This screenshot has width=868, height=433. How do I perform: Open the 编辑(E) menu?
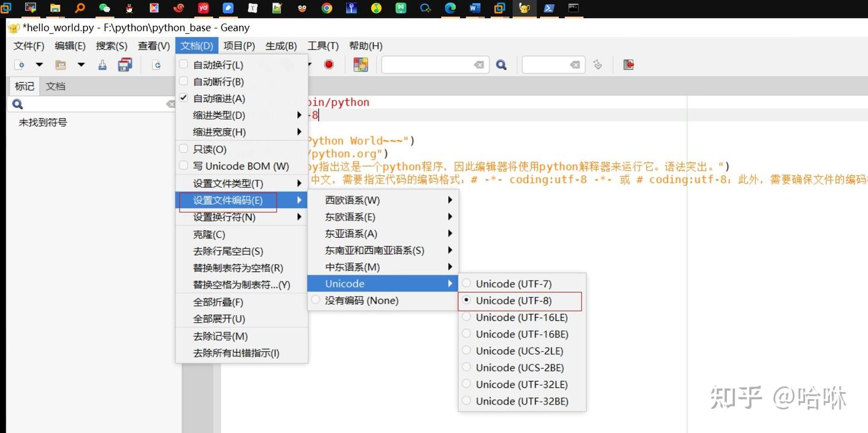click(70, 46)
